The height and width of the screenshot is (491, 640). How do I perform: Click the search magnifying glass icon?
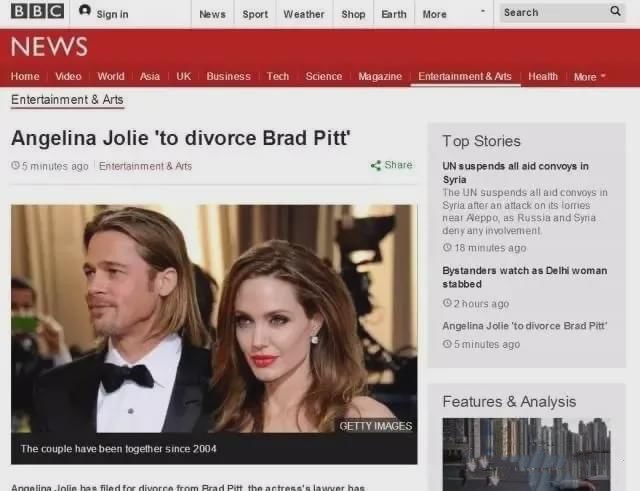615,12
